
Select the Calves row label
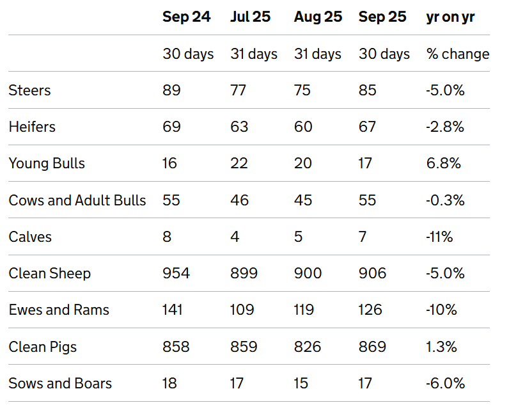point(30,237)
